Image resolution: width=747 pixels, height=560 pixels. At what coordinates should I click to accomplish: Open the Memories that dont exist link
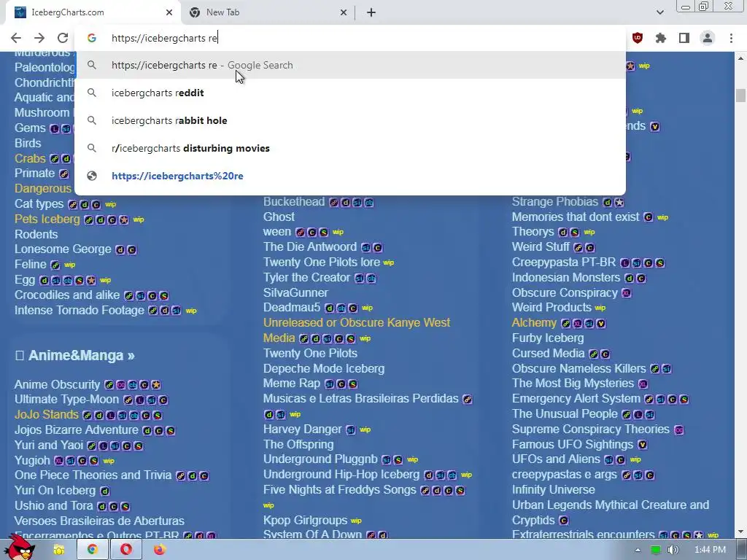click(576, 217)
